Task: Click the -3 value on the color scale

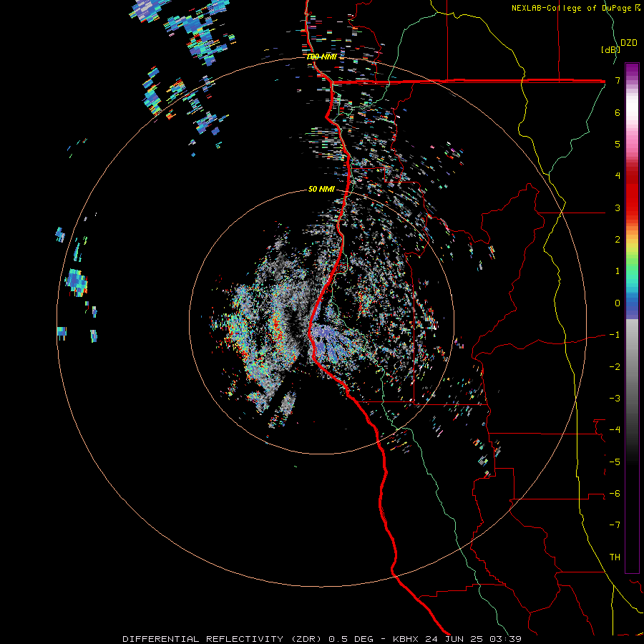Action: 615,398
